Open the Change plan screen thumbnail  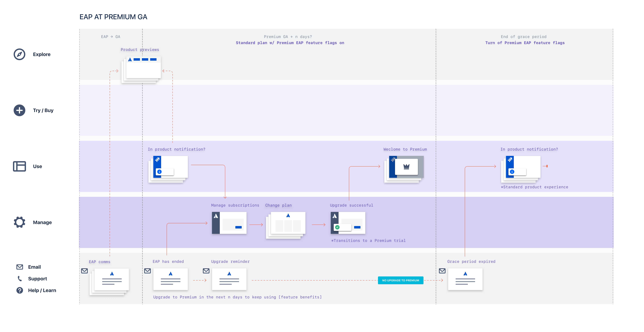coord(286,225)
